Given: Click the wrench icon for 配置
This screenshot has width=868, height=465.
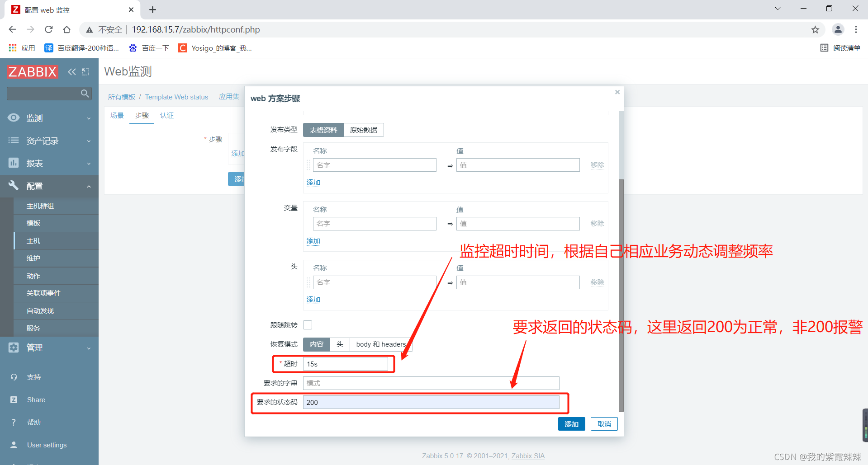Looking at the screenshot, I should click(14, 185).
